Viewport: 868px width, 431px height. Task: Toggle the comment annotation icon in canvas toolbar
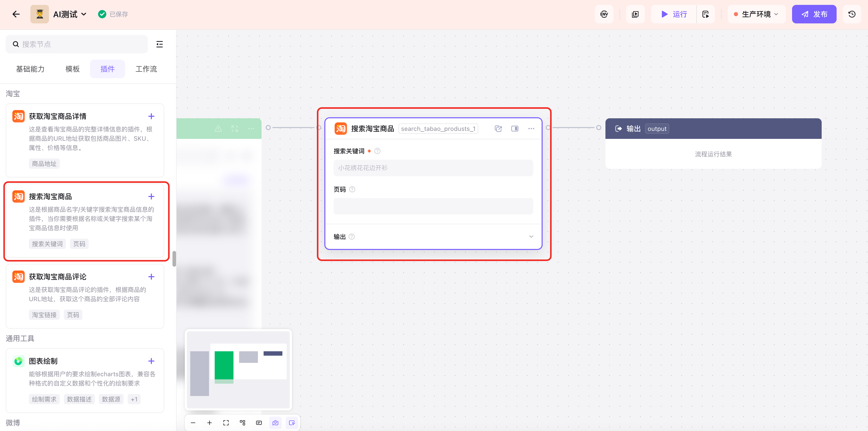(x=259, y=423)
